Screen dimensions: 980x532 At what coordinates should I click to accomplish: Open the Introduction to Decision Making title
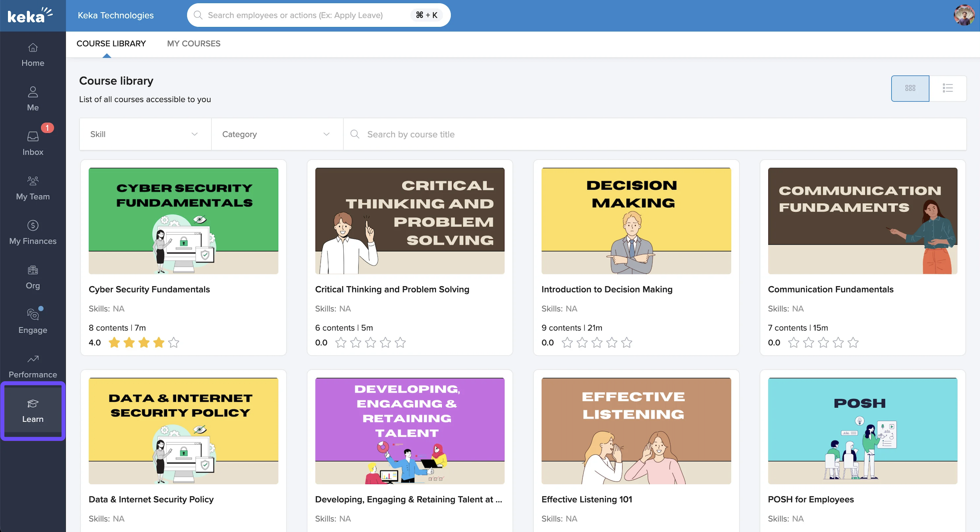[x=607, y=289]
